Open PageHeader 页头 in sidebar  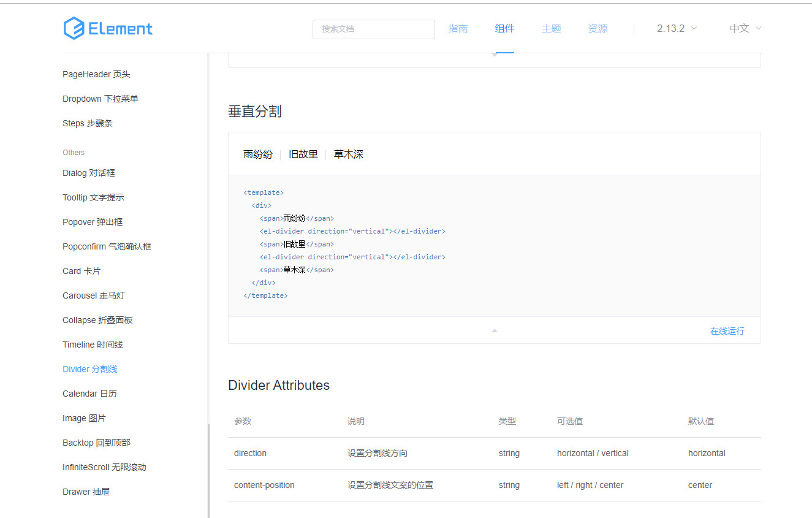(x=96, y=74)
